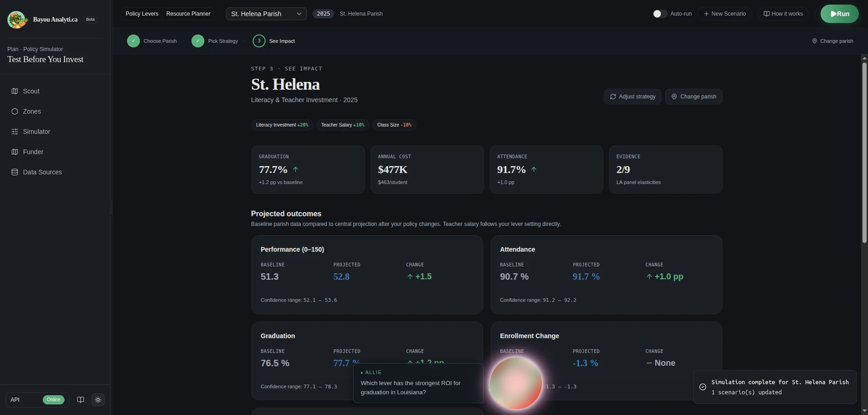
Task: Open the Funder icon in sidebar
Action: pos(15,152)
